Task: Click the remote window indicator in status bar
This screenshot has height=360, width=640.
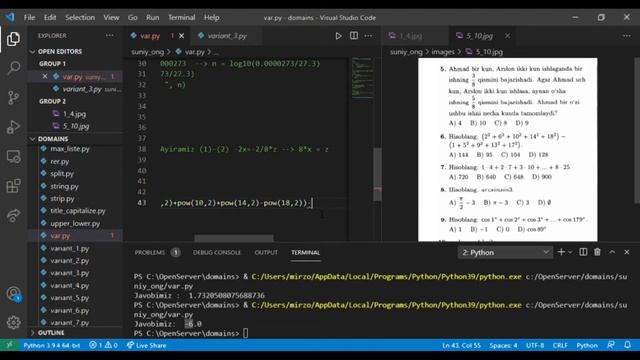Action: (9, 345)
